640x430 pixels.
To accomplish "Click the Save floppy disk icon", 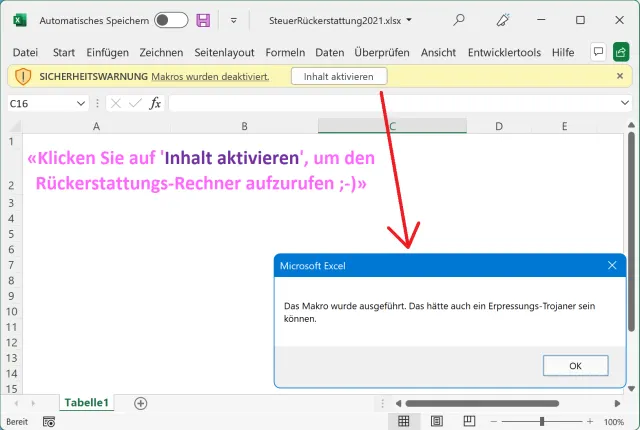I will point(203,20).
